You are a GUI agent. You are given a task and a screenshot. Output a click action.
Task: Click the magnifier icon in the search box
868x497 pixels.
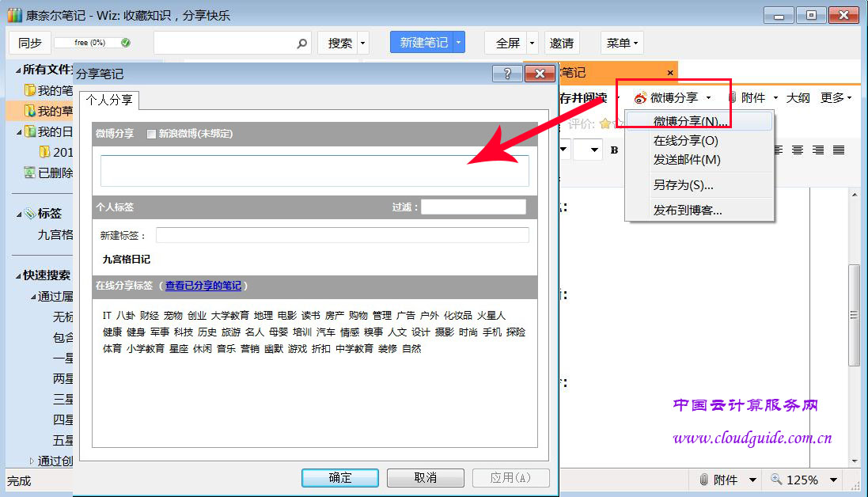[x=301, y=44]
